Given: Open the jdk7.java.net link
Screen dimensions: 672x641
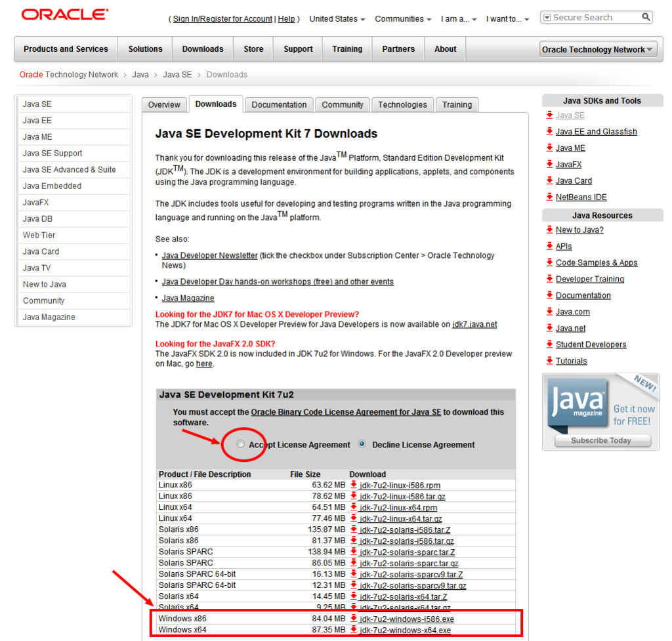Looking at the screenshot, I should [x=474, y=324].
